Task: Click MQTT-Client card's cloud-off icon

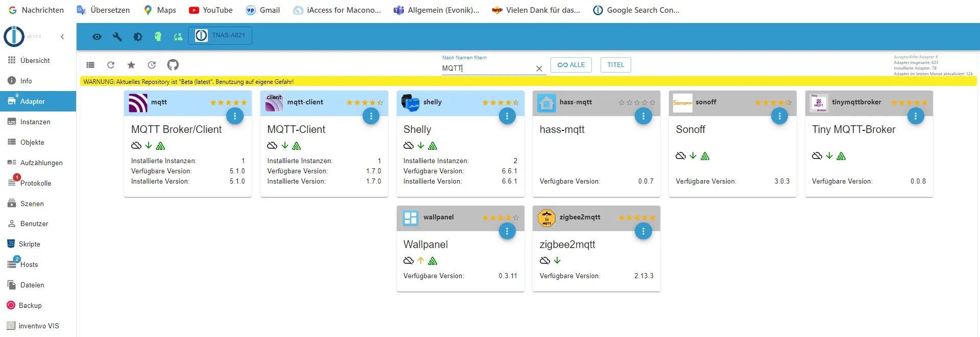Action: pyautogui.click(x=272, y=146)
